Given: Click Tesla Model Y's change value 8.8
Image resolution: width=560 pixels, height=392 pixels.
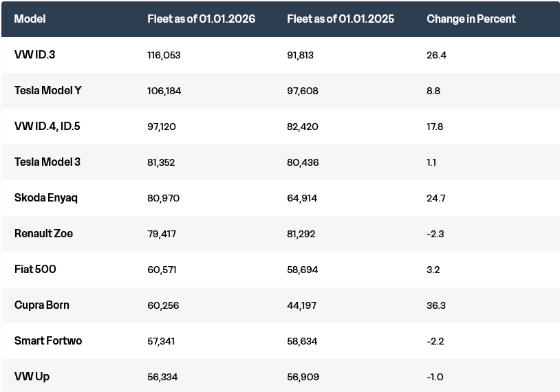Looking at the screenshot, I should [x=433, y=91].
